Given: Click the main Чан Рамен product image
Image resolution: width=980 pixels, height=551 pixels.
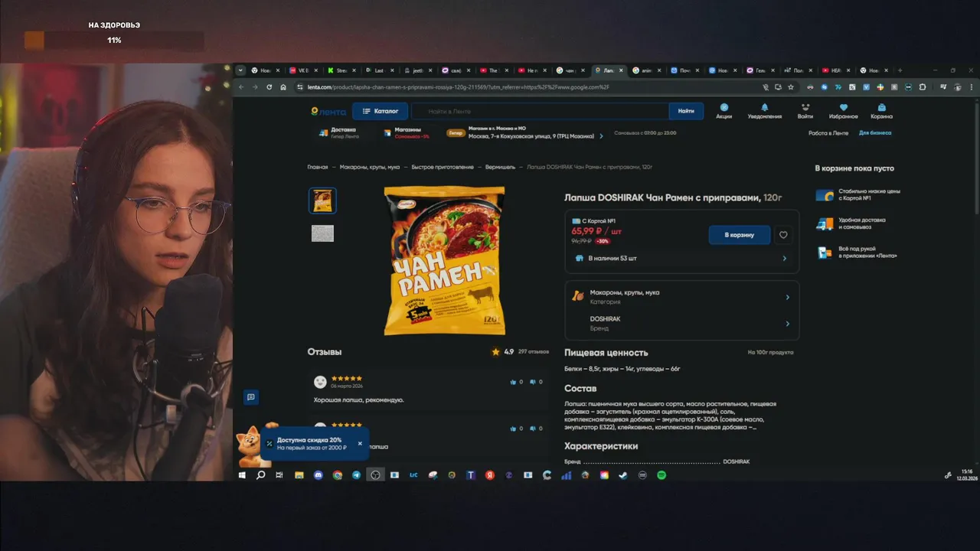Looking at the screenshot, I should click(x=444, y=260).
